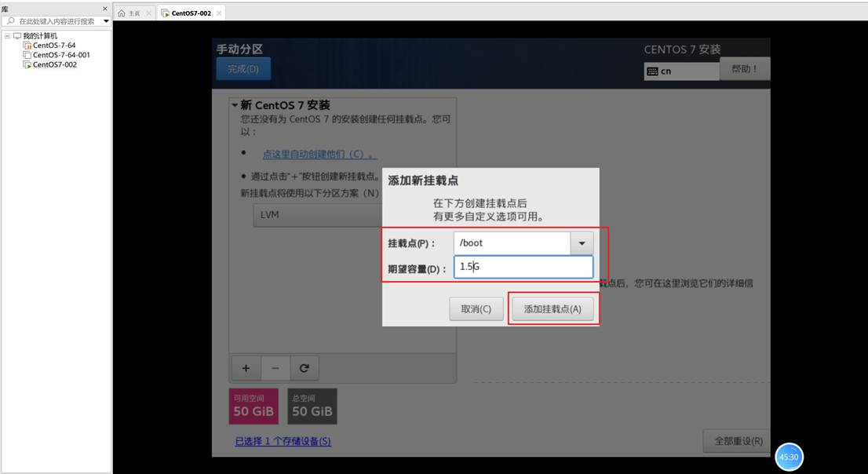Click the Done 完成(D) button

(x=243, y=69)
